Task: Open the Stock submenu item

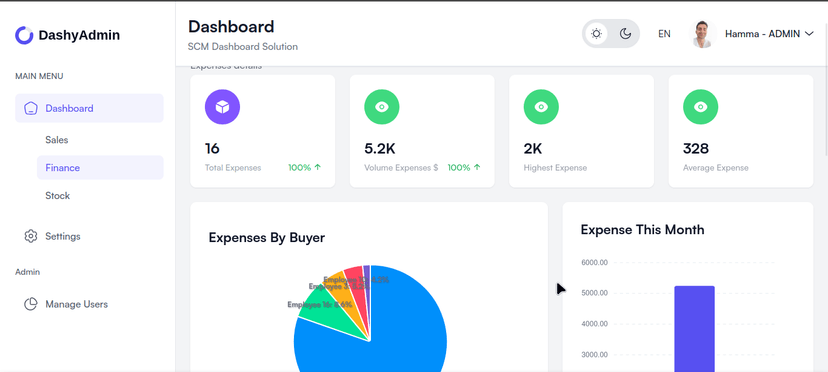Action: coord(58,196)
